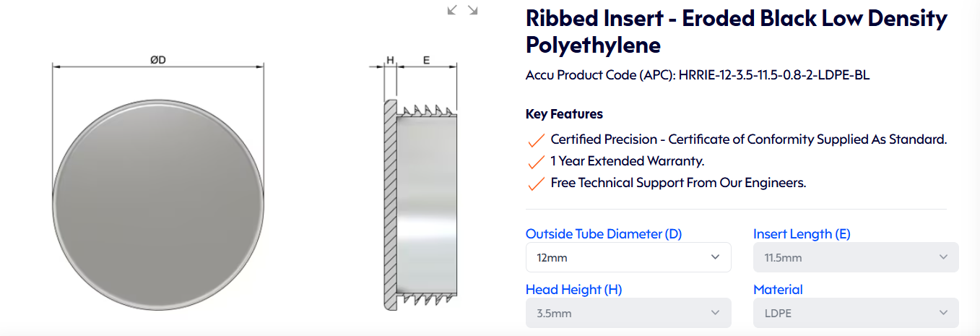This screenshot has height=336, width=980.
Task: Click the Insert Length (E) label
Action: point(802,233)
